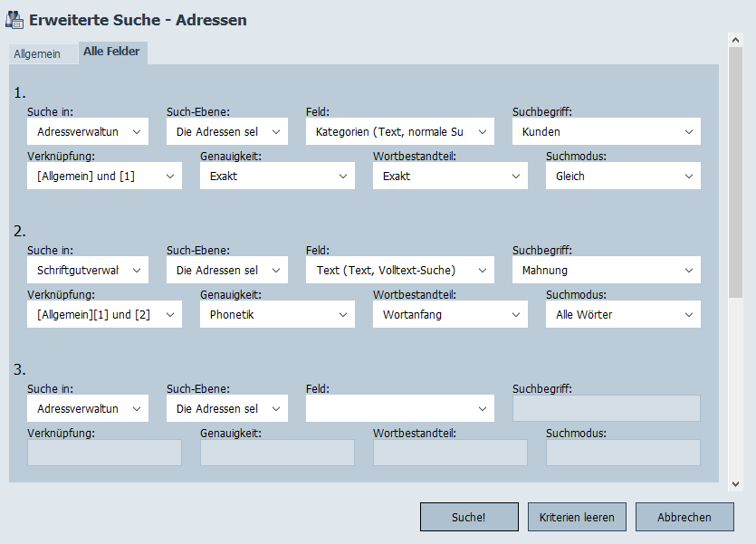The width and height of the screenshot is (756, 544).
Task: Open Suchmodus dropdown set to Gleich
Action: [x=623, y=177]
